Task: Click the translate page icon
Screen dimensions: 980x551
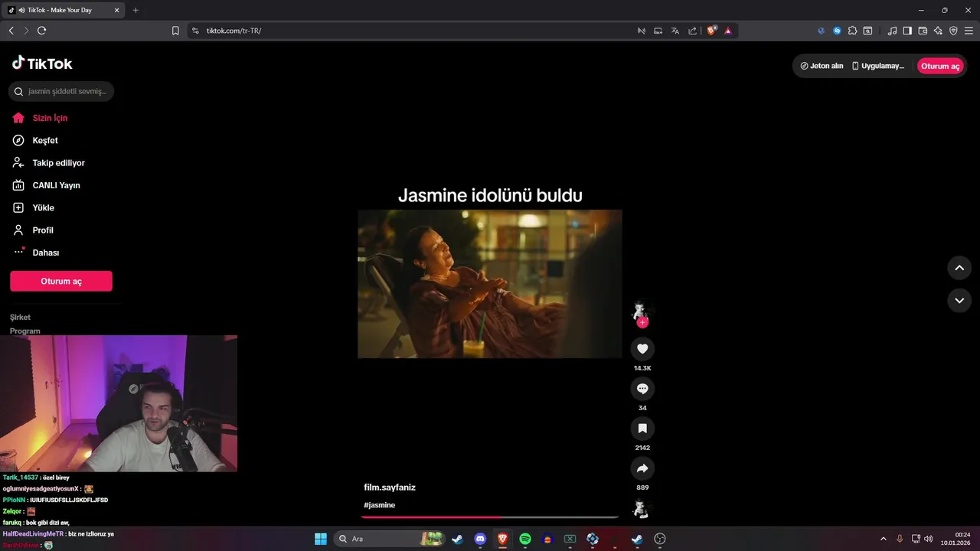Action: pyautogui.click(x=675, y=31)
